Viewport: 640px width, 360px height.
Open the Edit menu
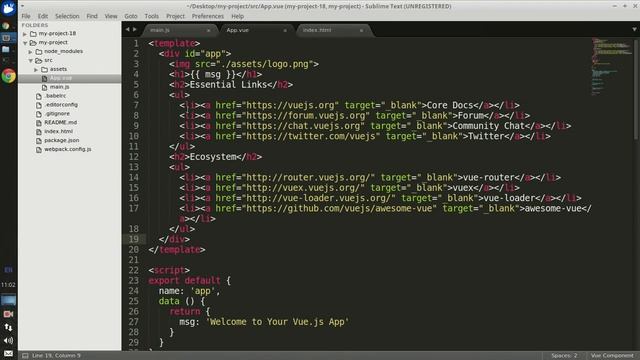click(x=43, y=16)
